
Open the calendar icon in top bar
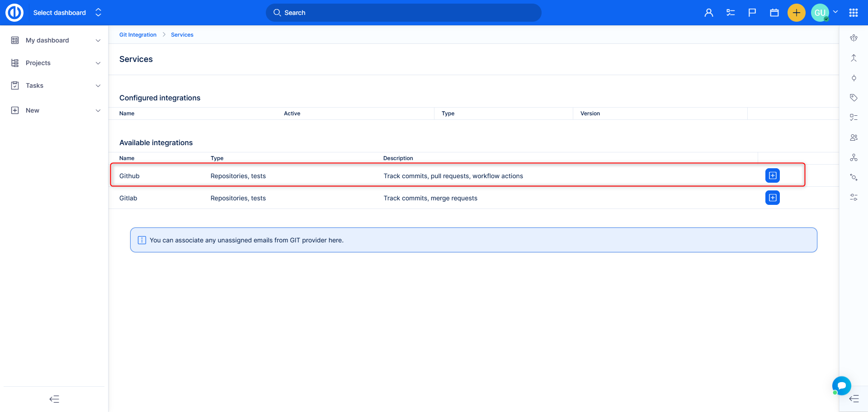tap(774, 13)
